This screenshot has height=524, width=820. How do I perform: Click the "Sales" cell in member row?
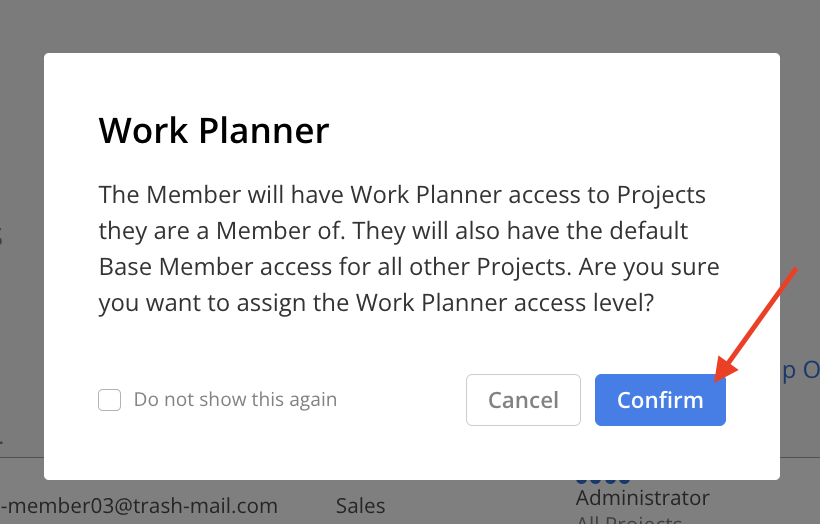click(360, 506)
